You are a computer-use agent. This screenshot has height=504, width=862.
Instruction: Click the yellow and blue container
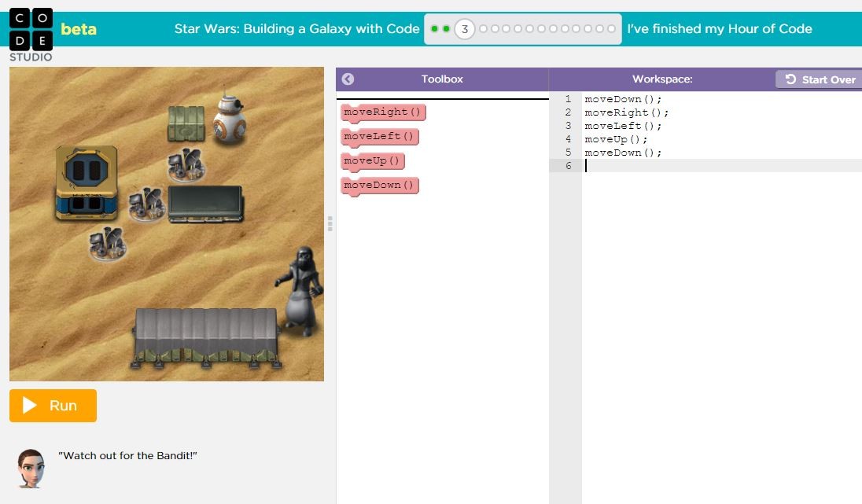point(87,183)
